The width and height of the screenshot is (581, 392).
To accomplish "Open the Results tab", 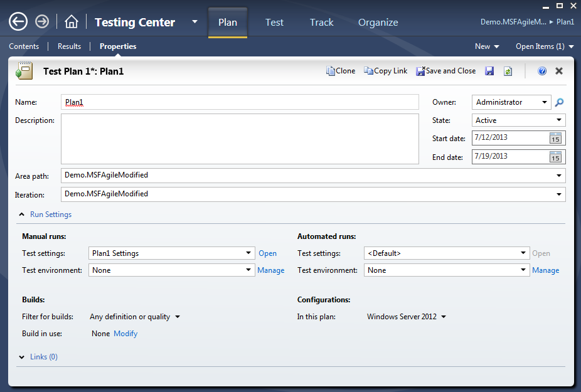I will (69, 46).
